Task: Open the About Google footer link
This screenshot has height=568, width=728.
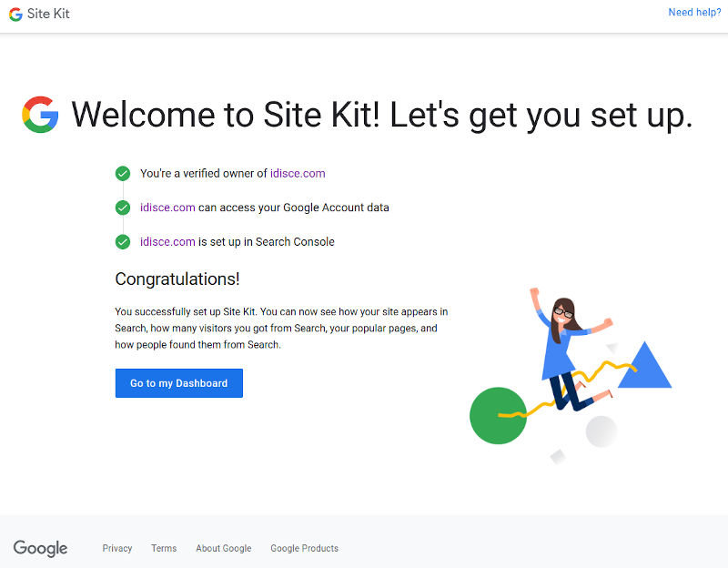Action: [223, 548]
